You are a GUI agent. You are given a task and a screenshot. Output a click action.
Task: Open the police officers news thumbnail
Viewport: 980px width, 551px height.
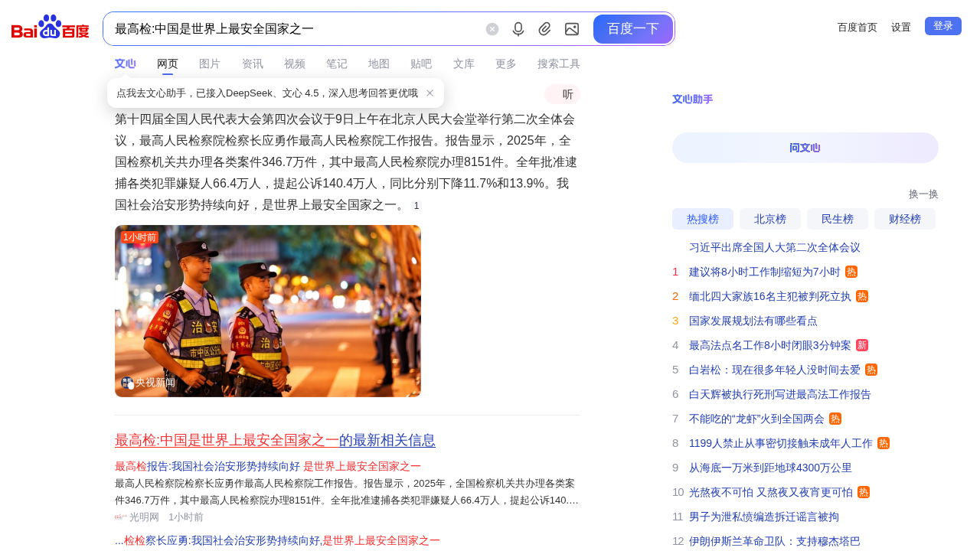coord(268,311)
